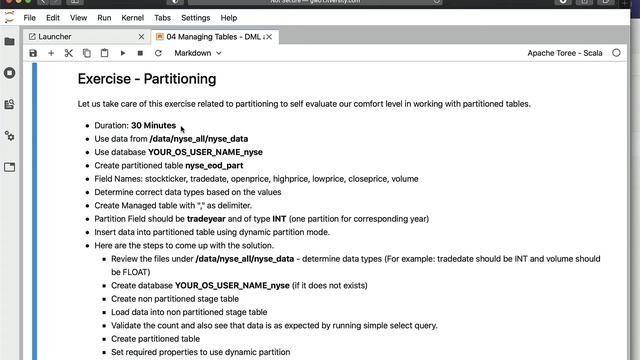Click the Launcher tab icon
Screen dimensions: 640x360
click(x=32, y=37)
